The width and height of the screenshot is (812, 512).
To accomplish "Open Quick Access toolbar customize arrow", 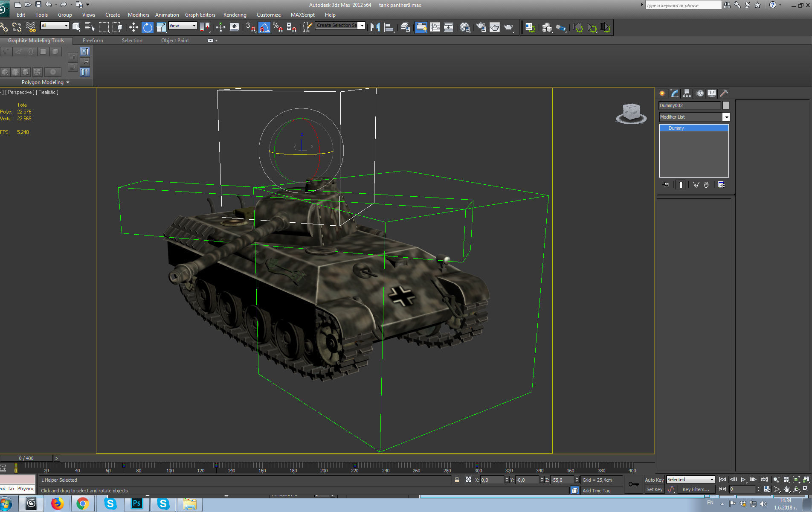I will pos(88,5).
